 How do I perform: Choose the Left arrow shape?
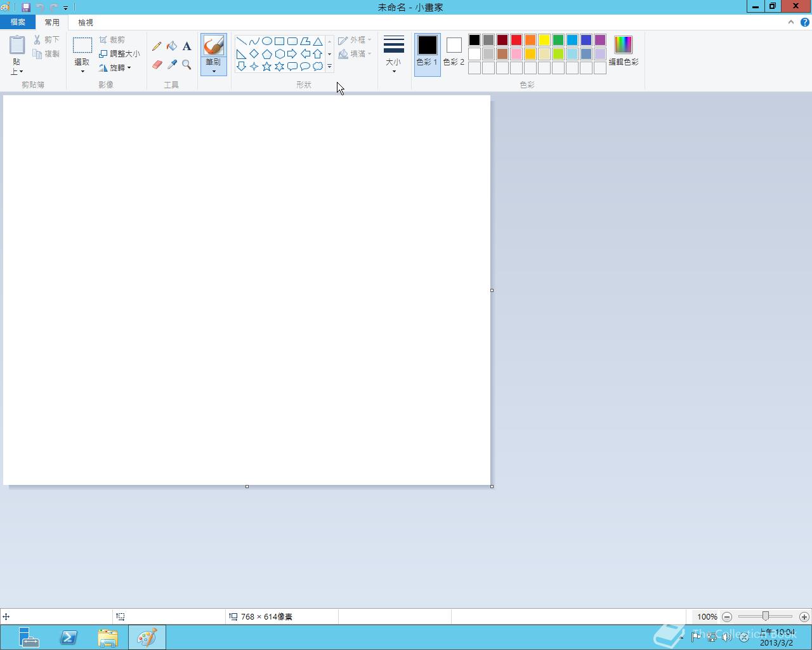tap(304, 54)
